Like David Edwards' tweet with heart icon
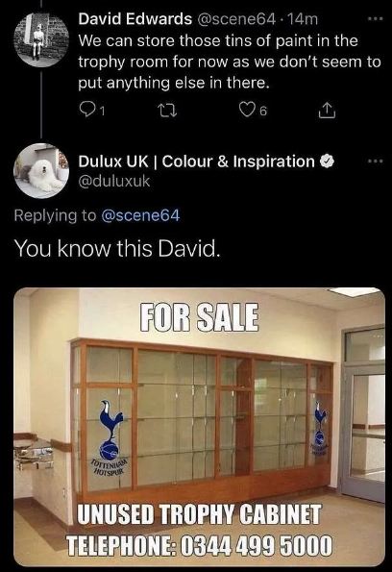The width and height of the screenshot is (392, 572). coord(247,109)
